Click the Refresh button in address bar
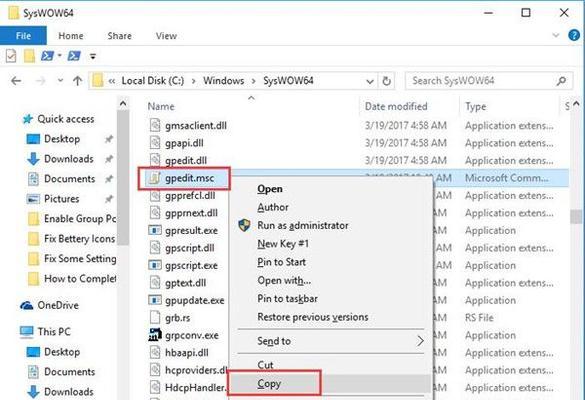 coord(387,81)
